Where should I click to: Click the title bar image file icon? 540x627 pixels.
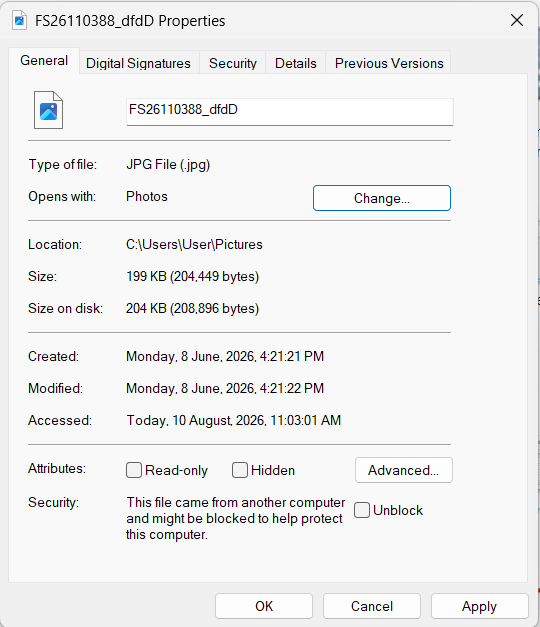19,20
